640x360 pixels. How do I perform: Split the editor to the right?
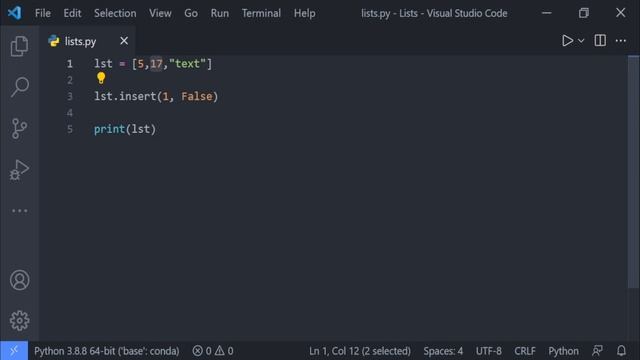(x=600, y=40)
